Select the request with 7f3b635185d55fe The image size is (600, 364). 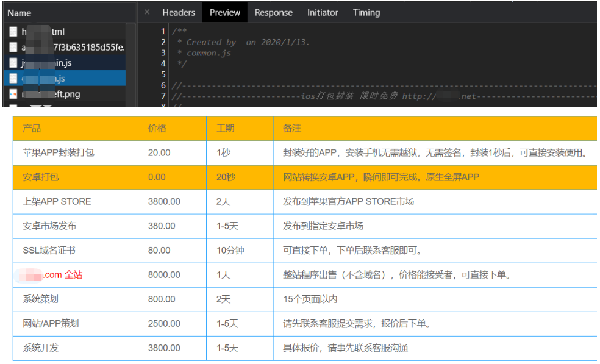tap(65, 47)
